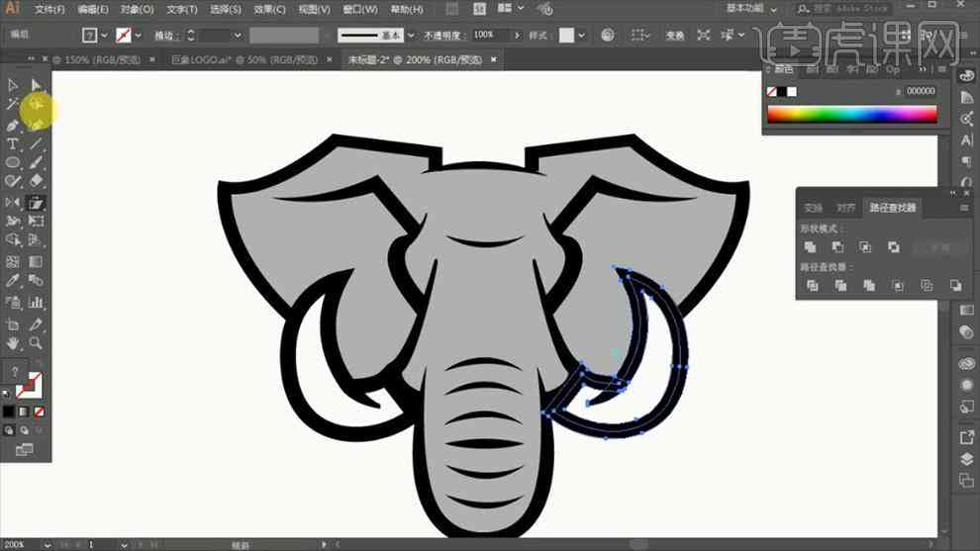
Task: Select the Line Segment tool
Action: point(36,144)
